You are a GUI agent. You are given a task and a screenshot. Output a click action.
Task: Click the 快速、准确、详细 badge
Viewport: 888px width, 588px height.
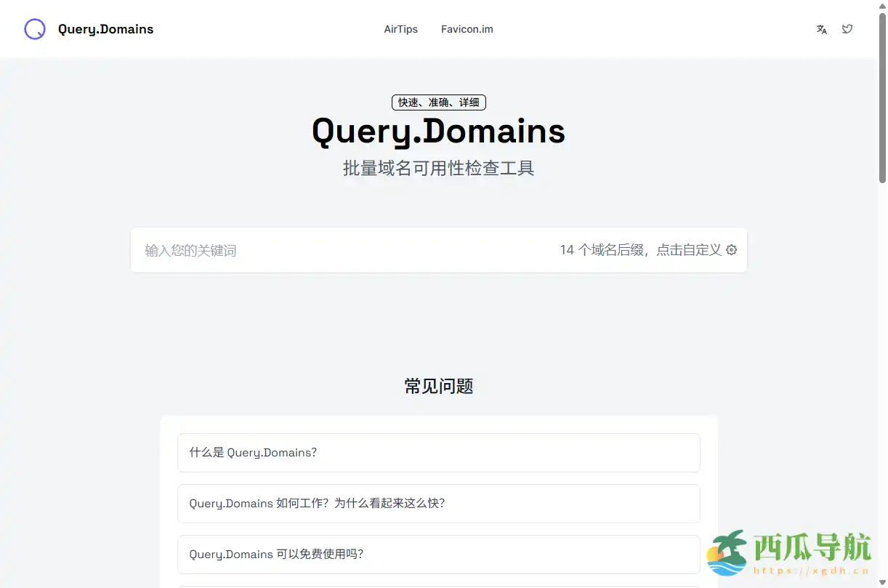pos(438,102)
